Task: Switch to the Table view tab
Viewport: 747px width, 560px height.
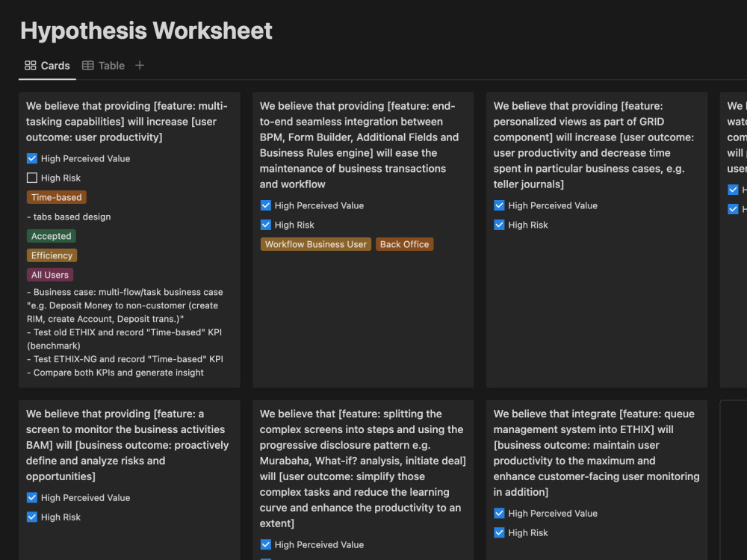Action: click(103, 66)
